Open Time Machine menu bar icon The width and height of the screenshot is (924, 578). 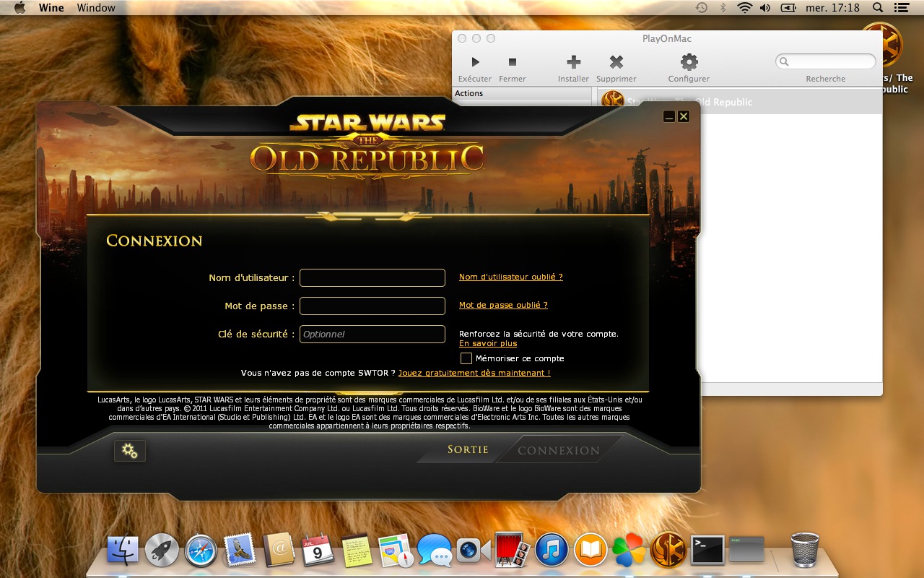702,7
